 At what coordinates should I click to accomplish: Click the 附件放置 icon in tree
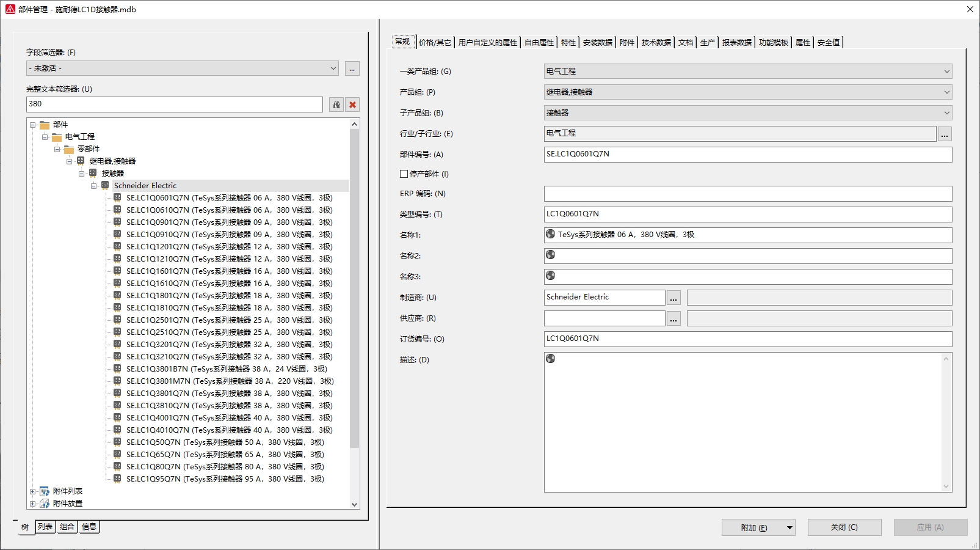(45, 504)
